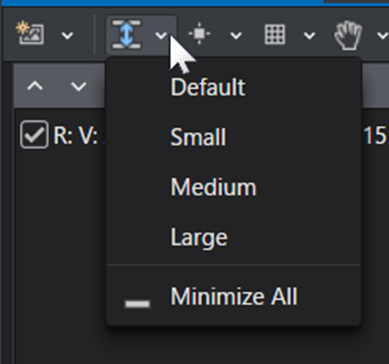Expand the grid icon dropdown arrow

[x=310, y=35]
